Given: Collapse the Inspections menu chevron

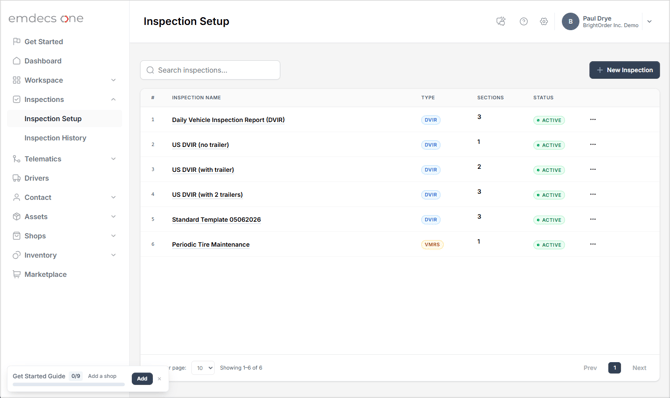Looking at the screenshot, I should [x=113, y=99].
